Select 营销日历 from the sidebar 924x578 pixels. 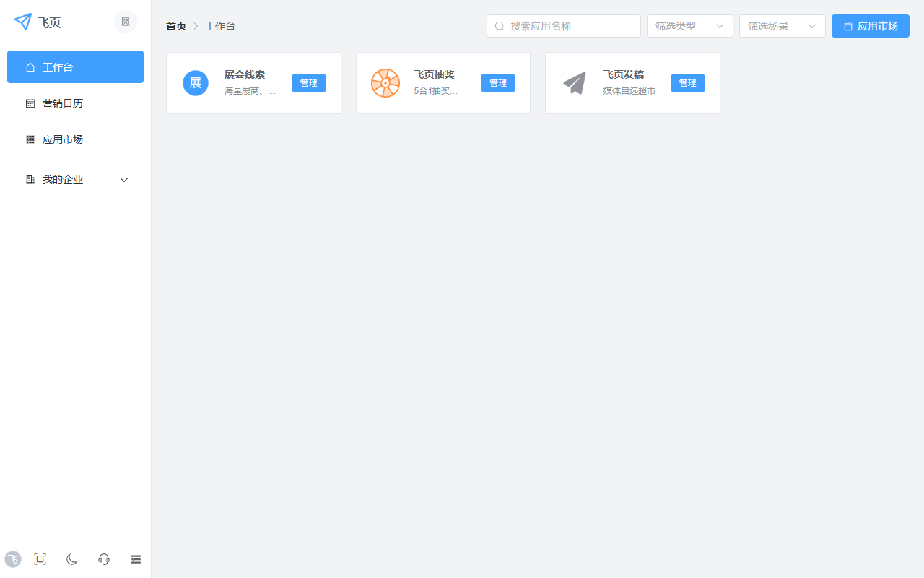(62, 103)
